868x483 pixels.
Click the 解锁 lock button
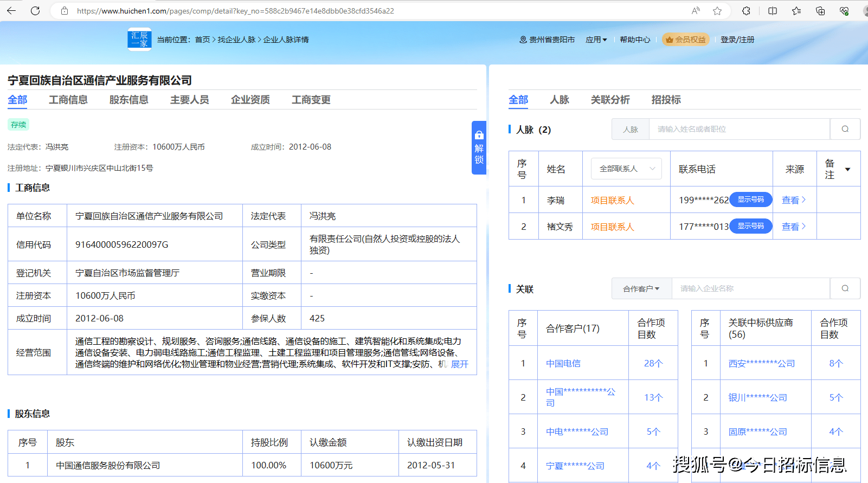(479, 147)
